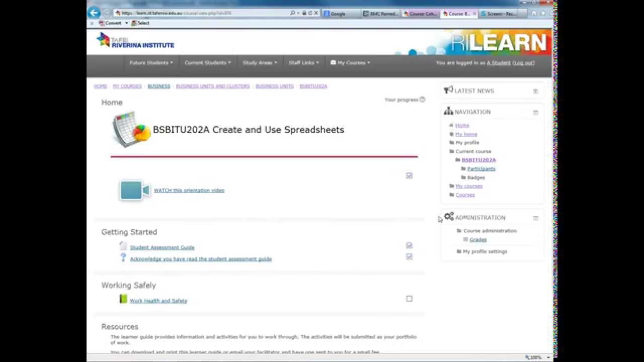
Task: Click the search magnifier in the address bar
Action: [x=292, y=14]
